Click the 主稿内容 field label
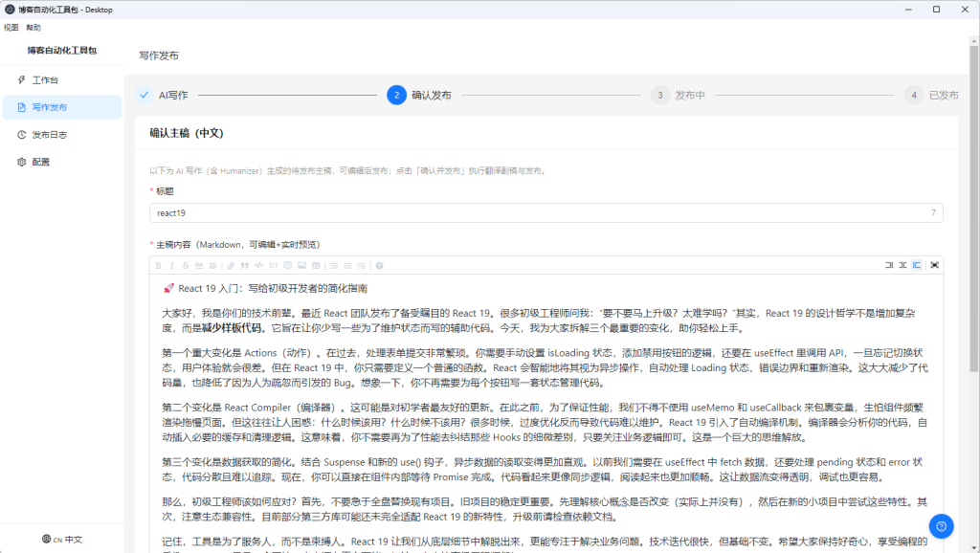 click(237, 244)
